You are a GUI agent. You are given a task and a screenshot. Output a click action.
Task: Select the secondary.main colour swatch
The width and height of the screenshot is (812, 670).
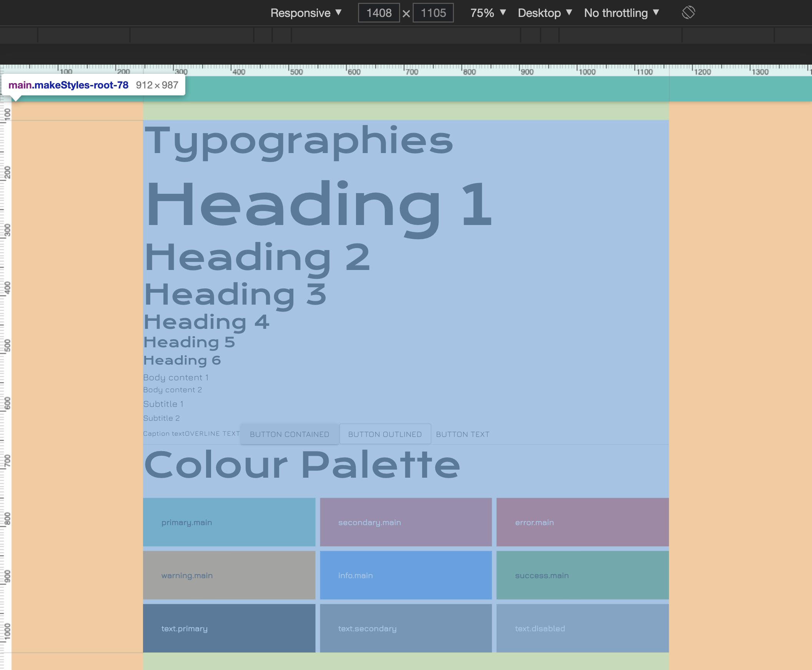pos(406,522)
